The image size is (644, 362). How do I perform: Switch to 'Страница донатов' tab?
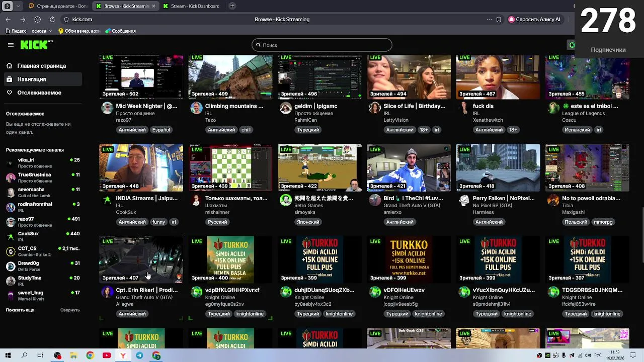click(57, 6)
